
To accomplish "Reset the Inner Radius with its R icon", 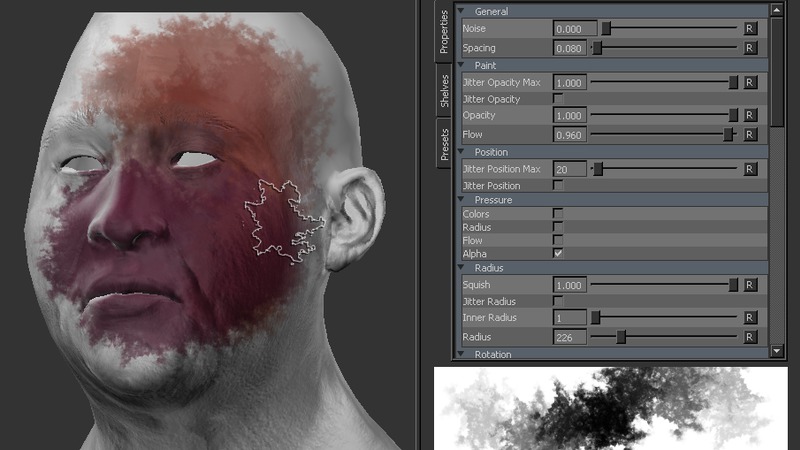I will pyautogui.click(x=749, y=318).
